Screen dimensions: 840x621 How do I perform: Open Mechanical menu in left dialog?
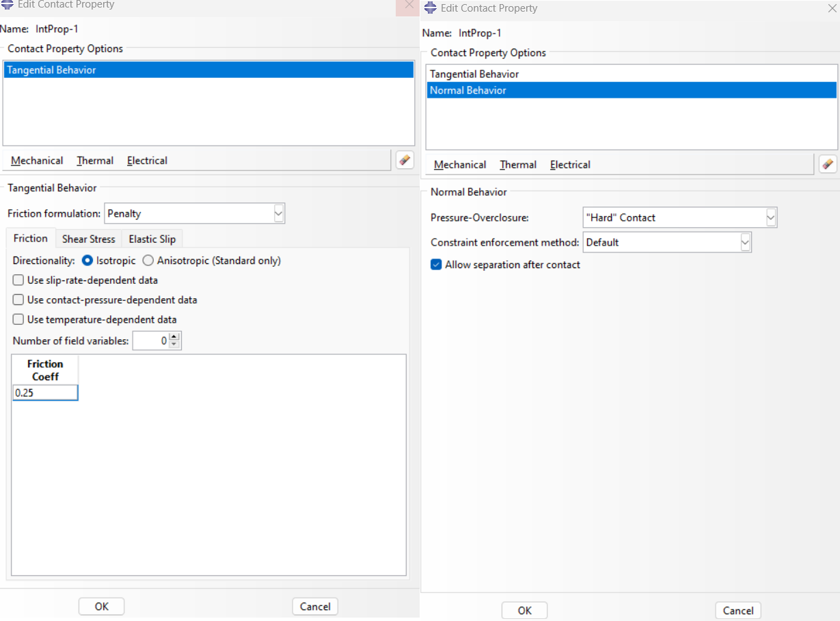[37, 161]
